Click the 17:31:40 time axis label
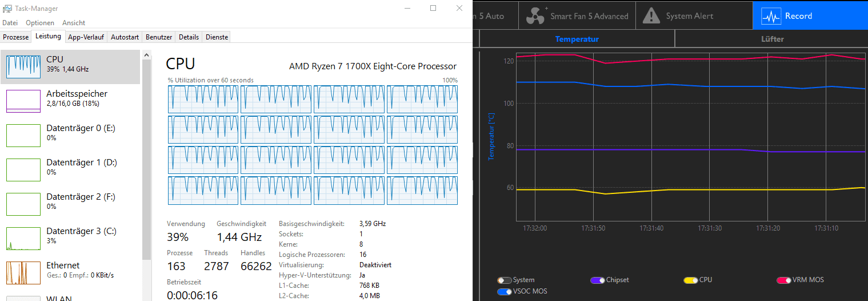 [651, 228]
